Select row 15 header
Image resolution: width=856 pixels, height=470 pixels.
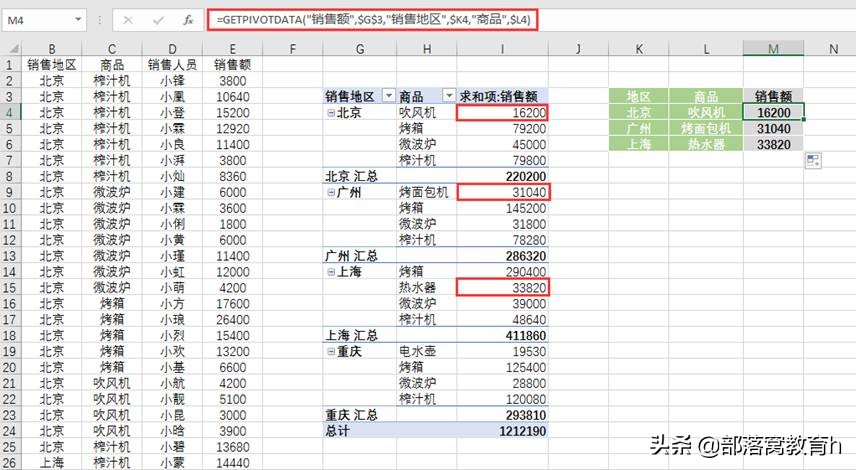10,288
